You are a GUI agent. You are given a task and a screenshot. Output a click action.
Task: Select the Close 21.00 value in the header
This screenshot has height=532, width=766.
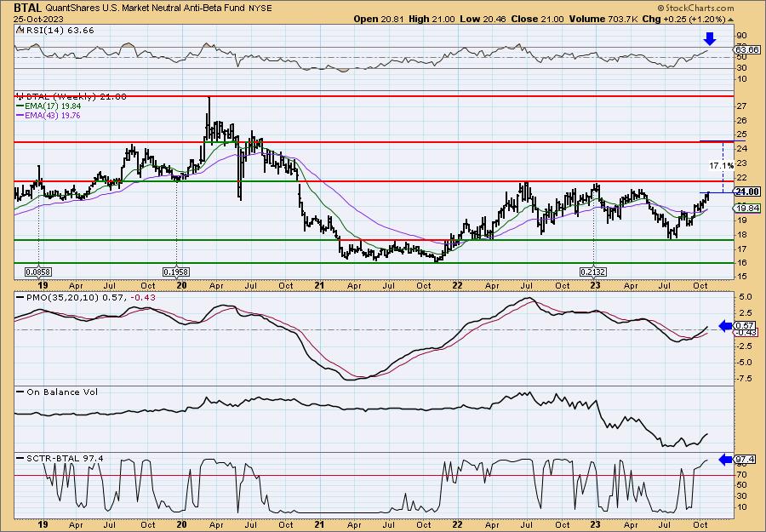coord(537,19)
